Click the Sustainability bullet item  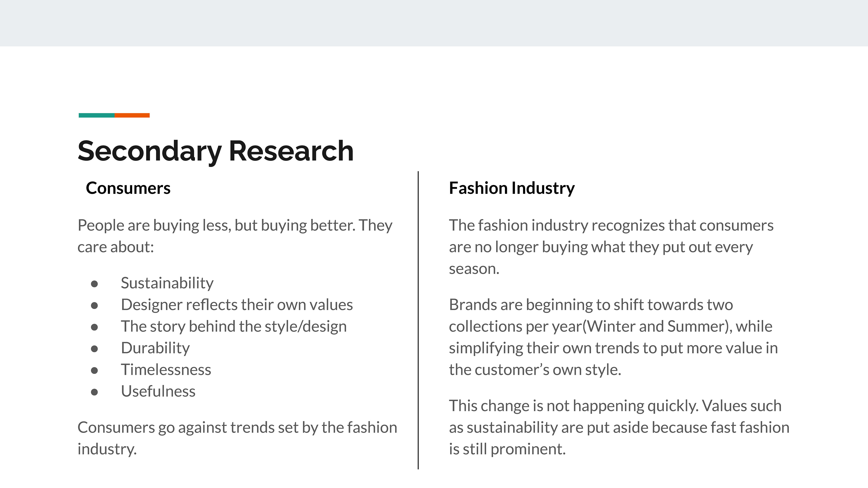click(x=167, y=283)
